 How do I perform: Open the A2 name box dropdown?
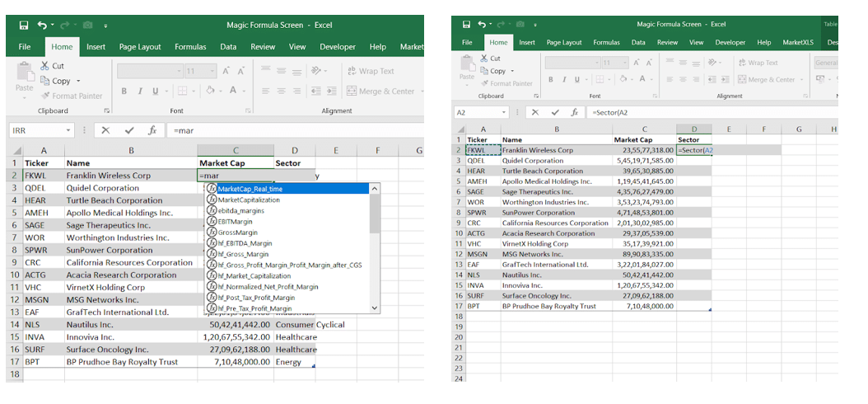[504, 112]
